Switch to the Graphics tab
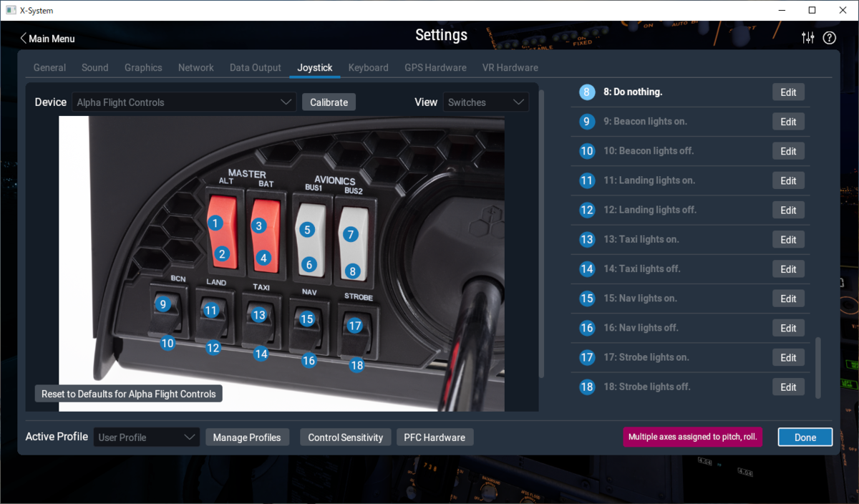The height and width of the screenshot is (504, 859). [x=143, y=67]
